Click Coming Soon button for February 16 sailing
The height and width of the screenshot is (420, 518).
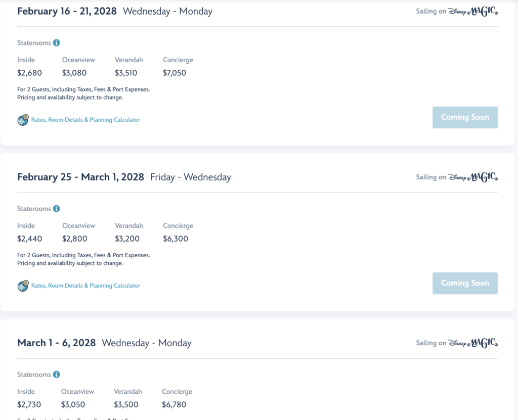(465, 117)
